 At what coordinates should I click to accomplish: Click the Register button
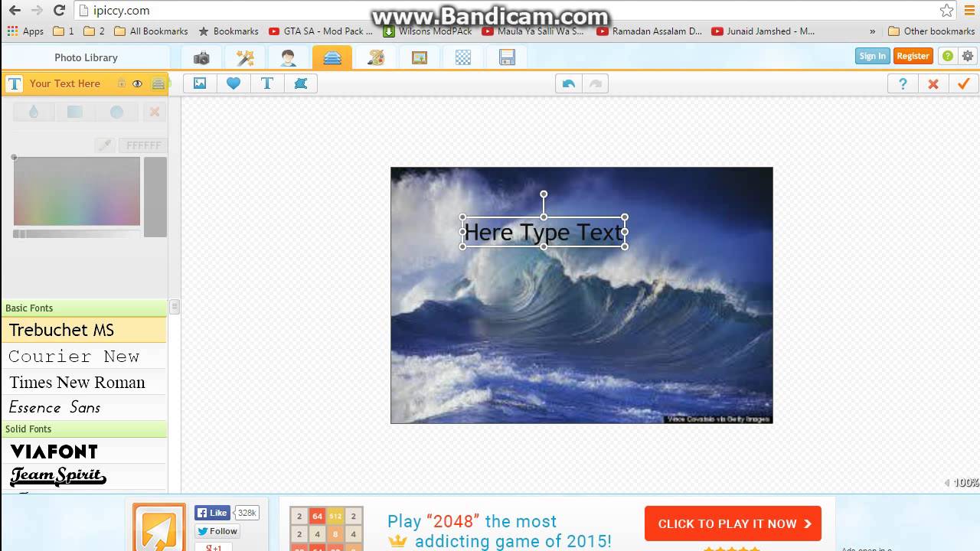click(x=913, y=56)
